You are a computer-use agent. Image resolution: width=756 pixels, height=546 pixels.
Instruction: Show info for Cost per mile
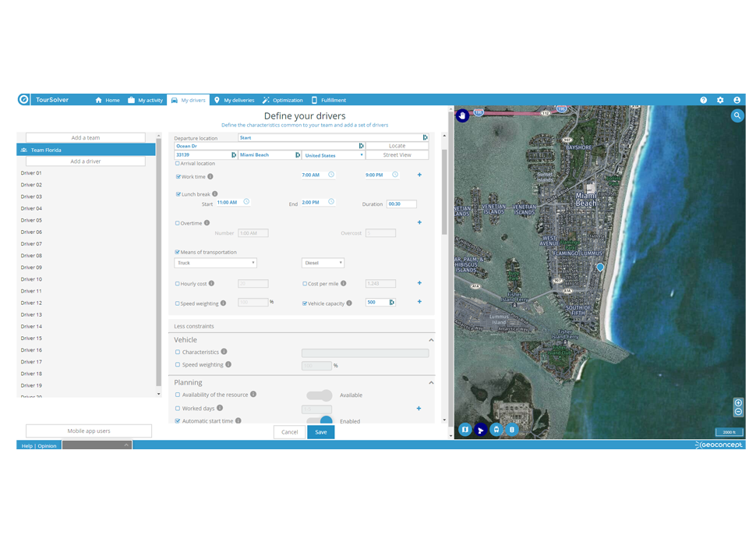343,283
